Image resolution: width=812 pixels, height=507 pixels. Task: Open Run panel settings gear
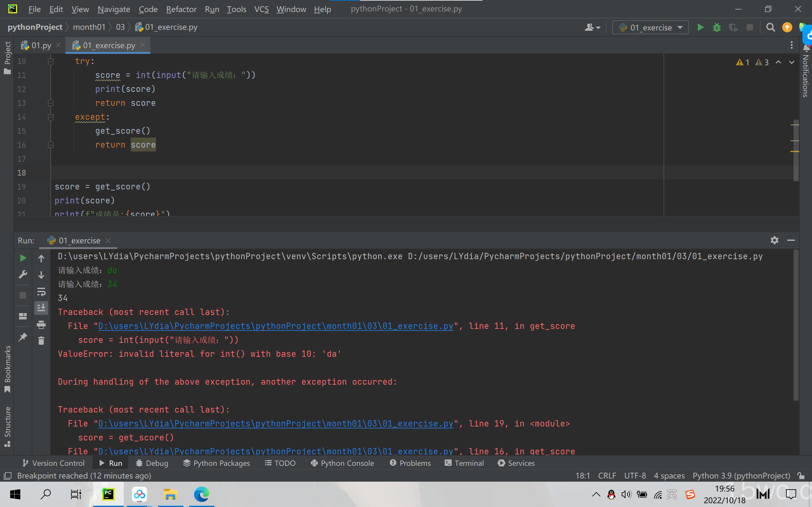click(x=774, y=240)
